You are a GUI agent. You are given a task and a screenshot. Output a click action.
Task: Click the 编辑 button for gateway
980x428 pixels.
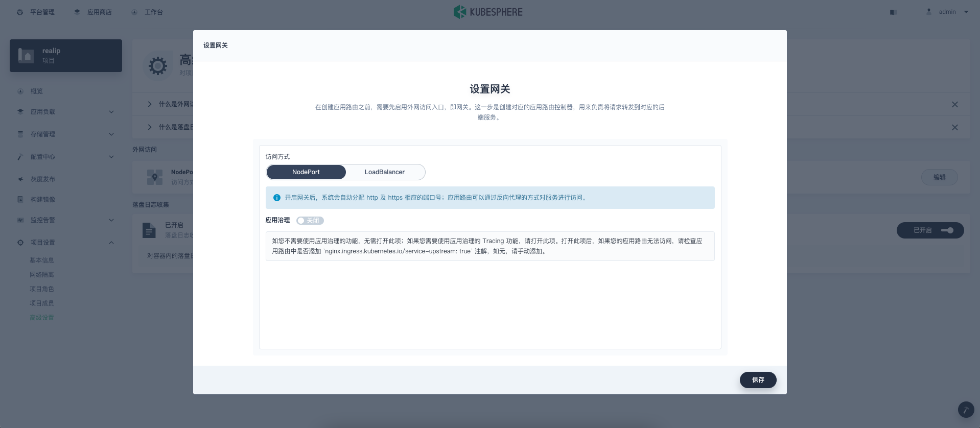[x=940, y=177]
